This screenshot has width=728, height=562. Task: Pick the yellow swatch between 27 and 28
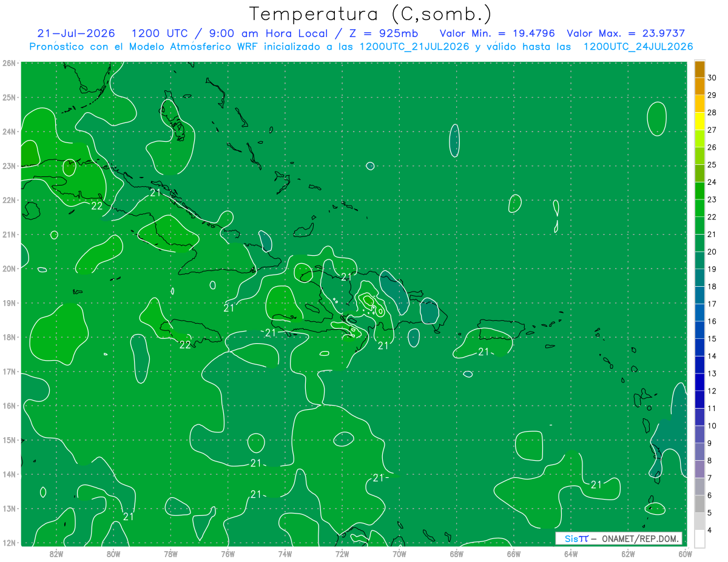[699, 121]
